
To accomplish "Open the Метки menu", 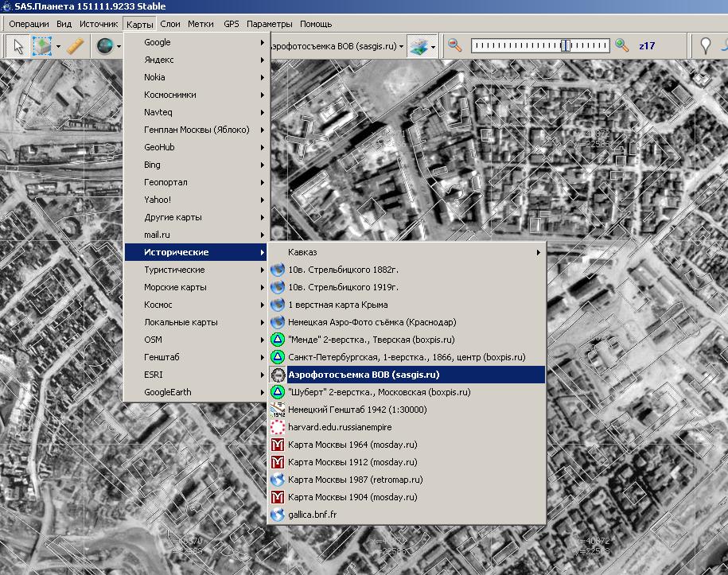I will coord(200,24).
